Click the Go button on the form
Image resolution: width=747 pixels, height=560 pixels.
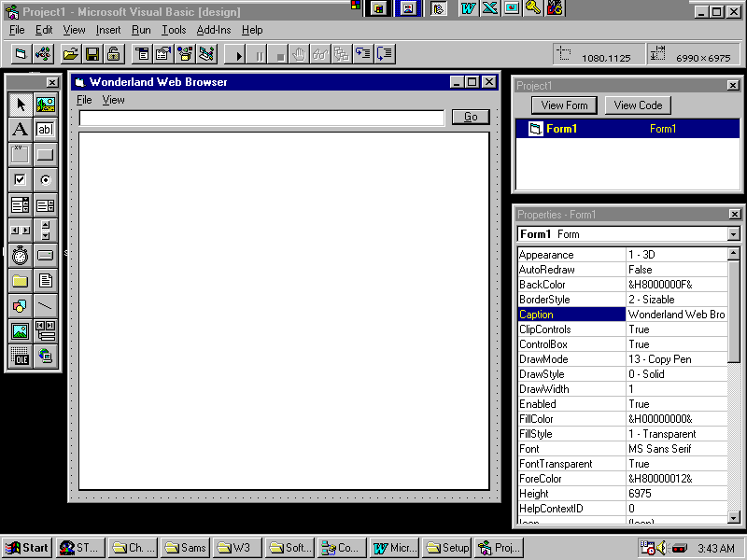click(x=471, y=117)
